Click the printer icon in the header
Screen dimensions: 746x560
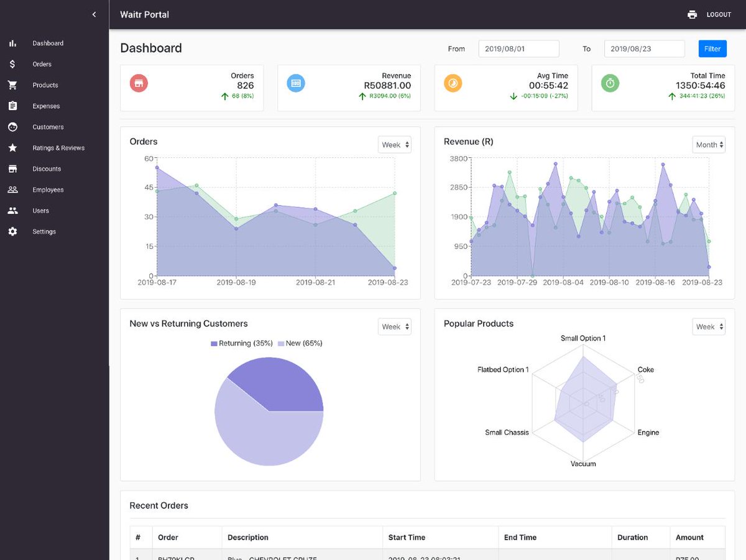(x=692, y=14)
